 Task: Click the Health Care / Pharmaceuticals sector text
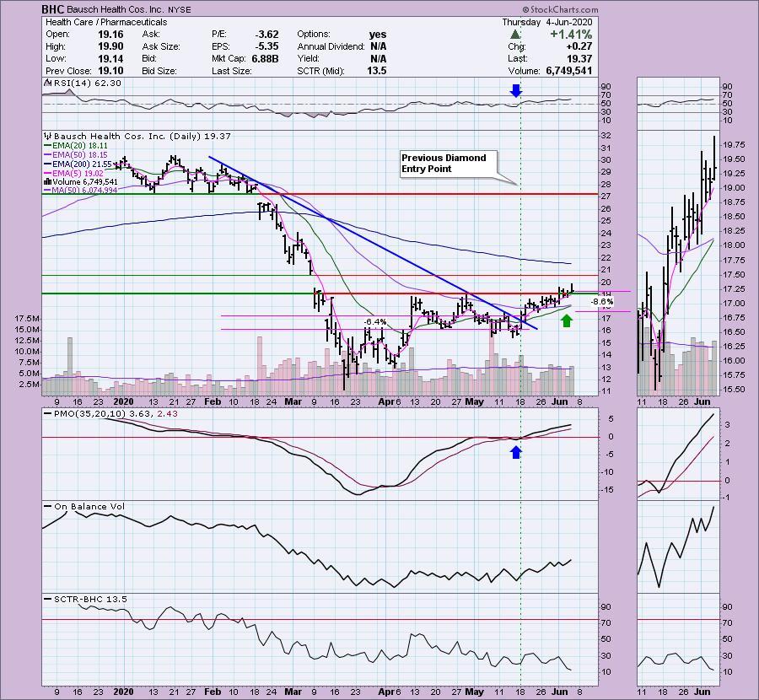pyautogui.click(x=106, y=22)
